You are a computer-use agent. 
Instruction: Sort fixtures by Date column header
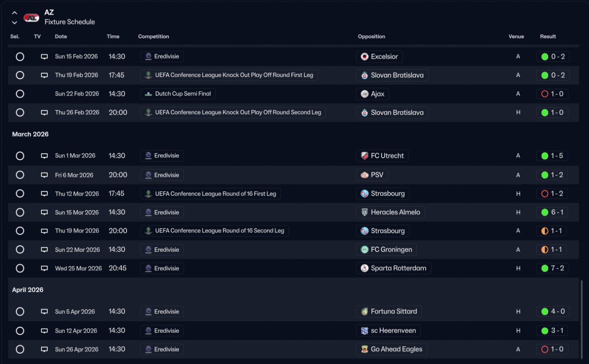pos(61,36)
